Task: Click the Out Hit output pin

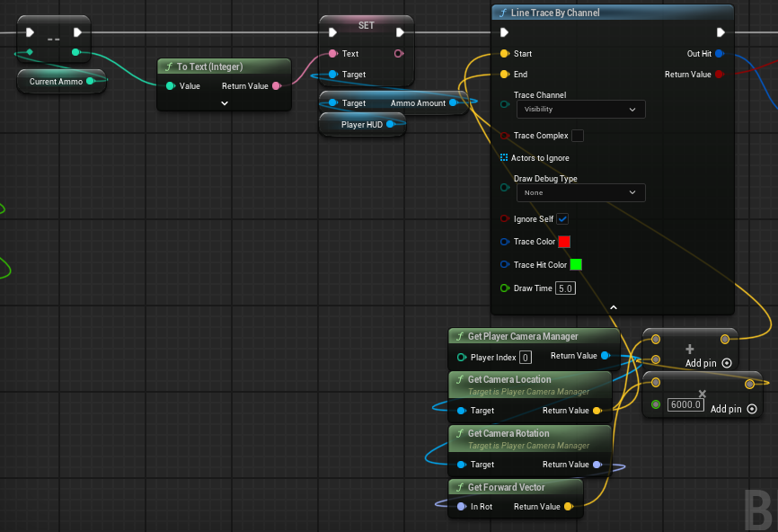Action: [720, 54]
